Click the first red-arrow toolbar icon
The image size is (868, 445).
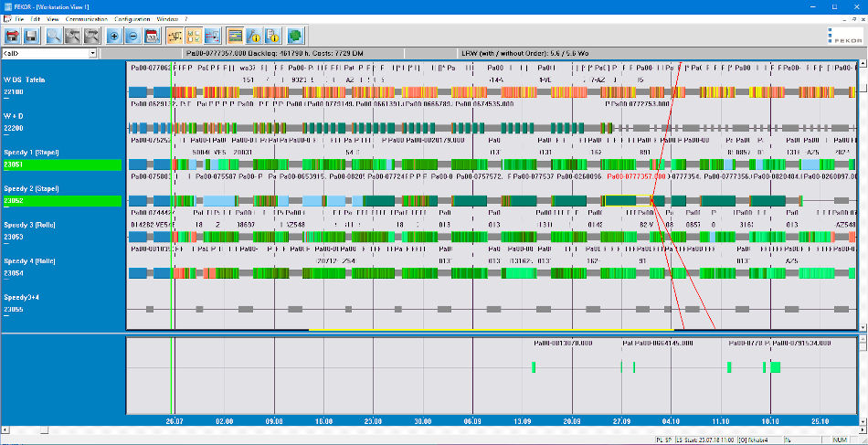(13, 36)
